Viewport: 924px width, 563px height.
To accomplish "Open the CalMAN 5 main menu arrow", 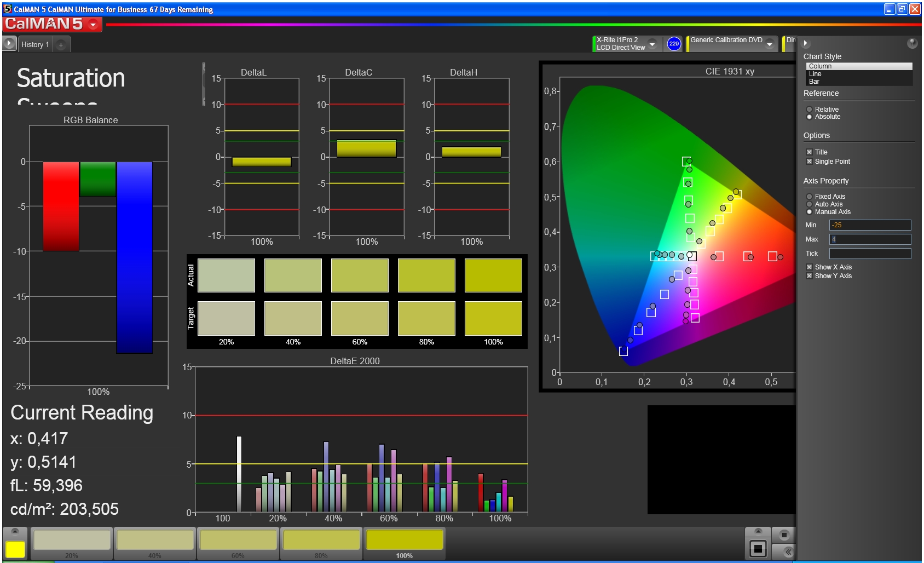I will coord(93,25).
